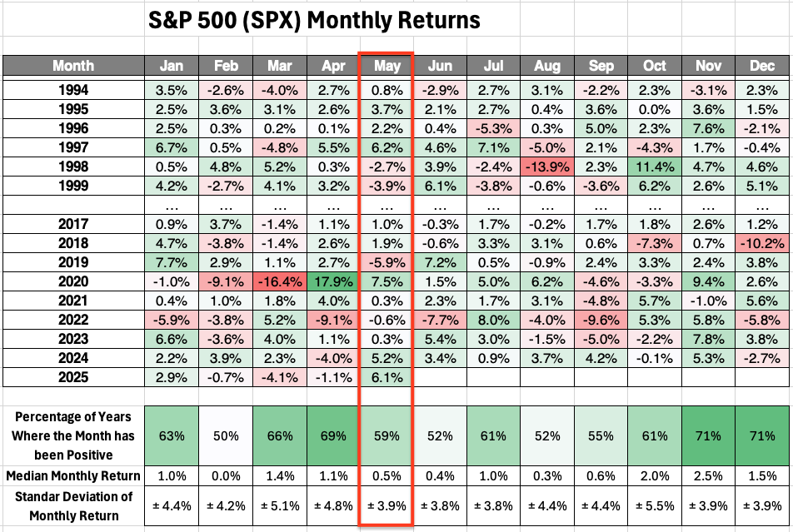
Task: Click the Jan column header
Action: [171, 66]
